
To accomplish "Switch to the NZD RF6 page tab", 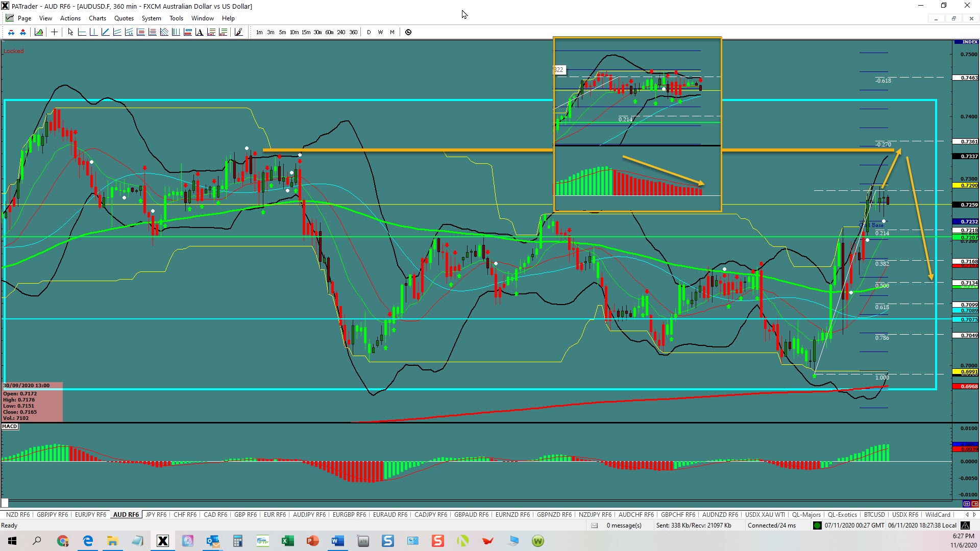I will pos(18,514).
